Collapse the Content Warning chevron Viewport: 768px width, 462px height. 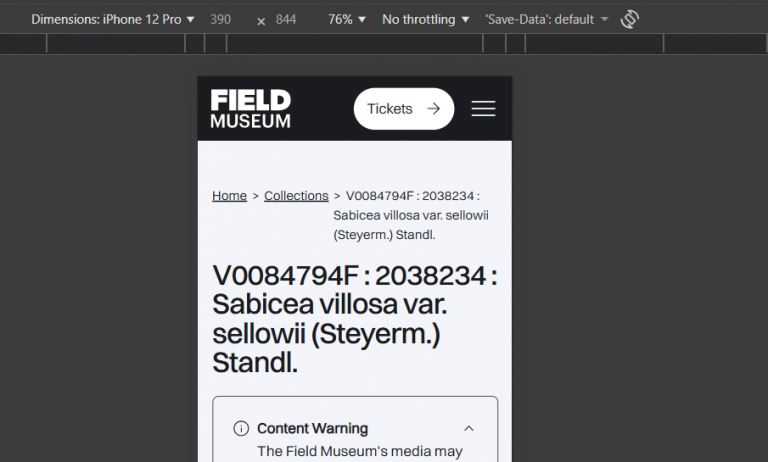pos(469,429)
